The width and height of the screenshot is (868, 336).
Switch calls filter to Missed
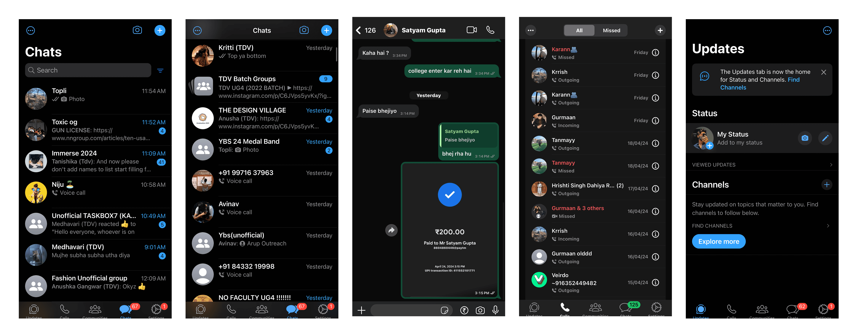coord(611,30)
